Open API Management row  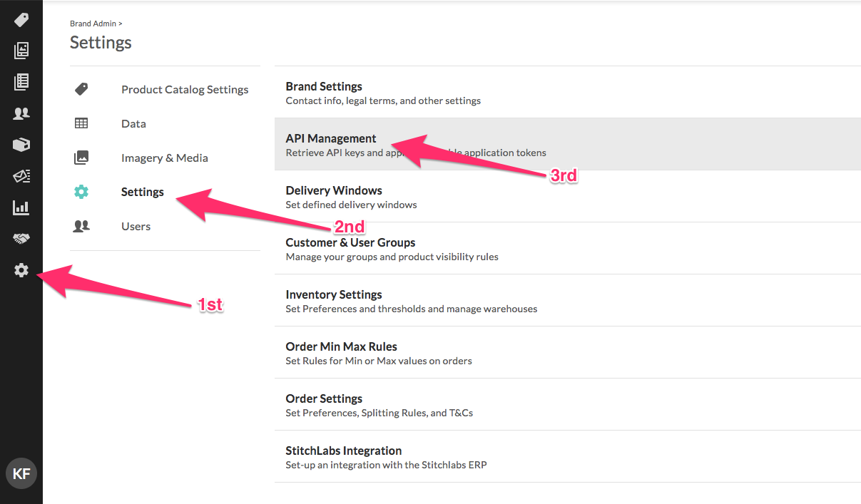[568, 145]
